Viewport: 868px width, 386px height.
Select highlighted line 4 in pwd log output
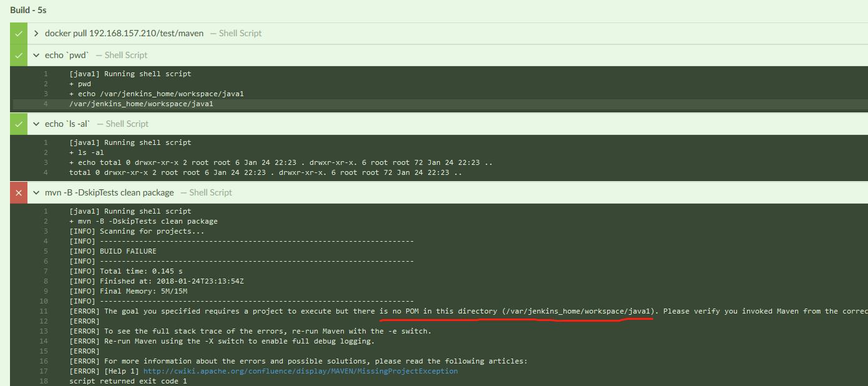point(141,104)
